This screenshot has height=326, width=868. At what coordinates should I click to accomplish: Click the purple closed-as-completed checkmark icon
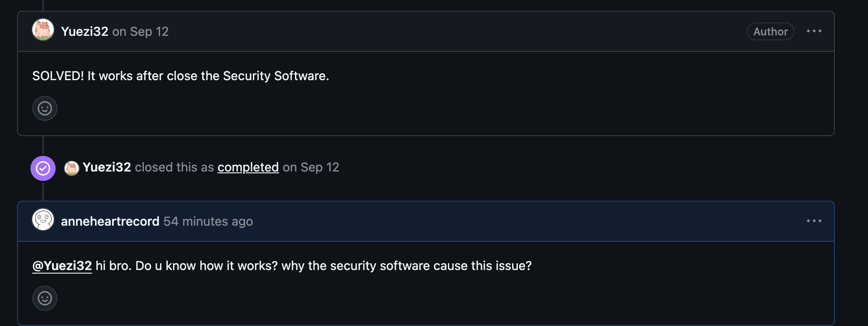[43, 168]
